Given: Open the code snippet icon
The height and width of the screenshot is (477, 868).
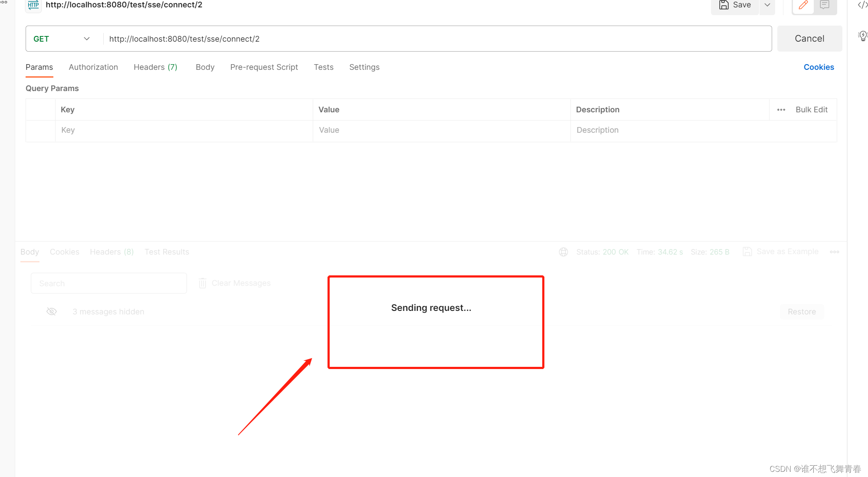Looking at the screenshot, I should coord(863,5).
